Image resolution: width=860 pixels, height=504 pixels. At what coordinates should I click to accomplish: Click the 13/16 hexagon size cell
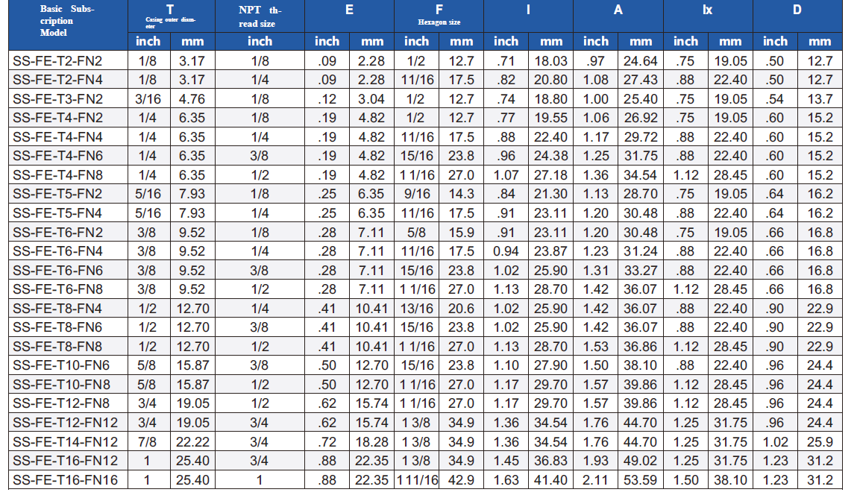(417, 309)
